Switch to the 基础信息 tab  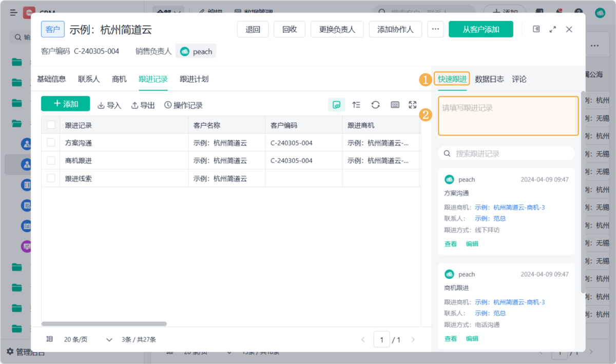(x=51, y=79)
